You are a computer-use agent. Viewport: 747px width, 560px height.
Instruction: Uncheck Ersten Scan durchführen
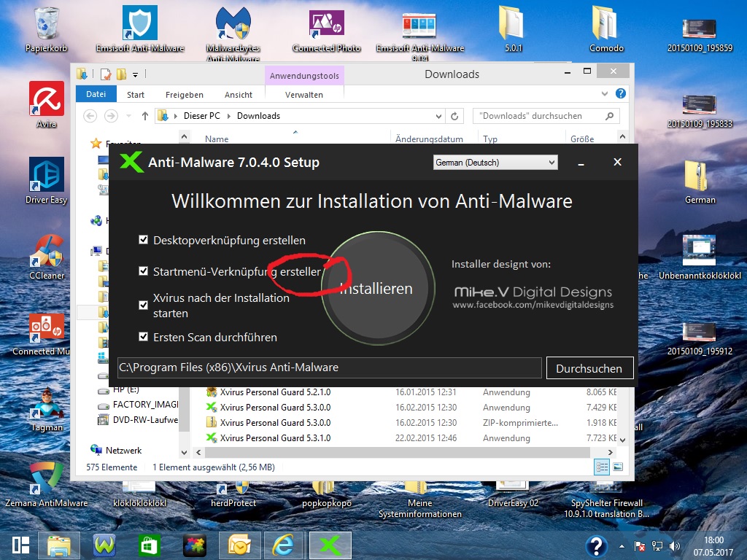tap(143, 337)
